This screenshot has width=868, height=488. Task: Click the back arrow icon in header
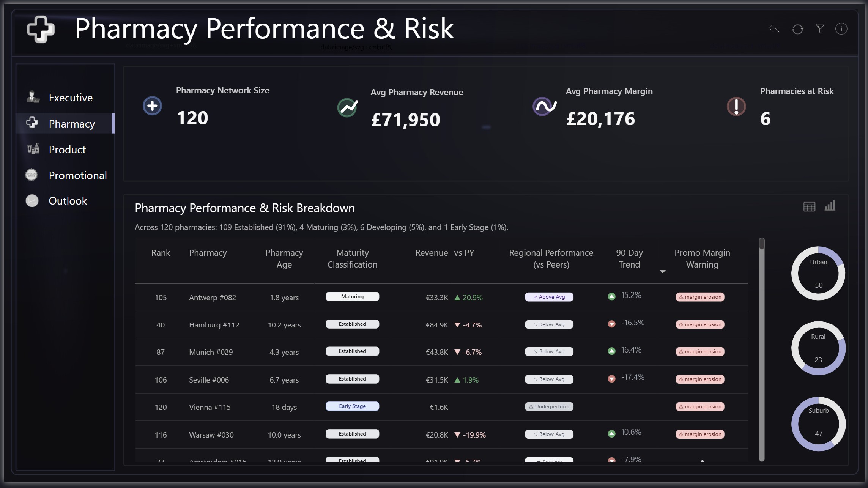click(774, 29)
